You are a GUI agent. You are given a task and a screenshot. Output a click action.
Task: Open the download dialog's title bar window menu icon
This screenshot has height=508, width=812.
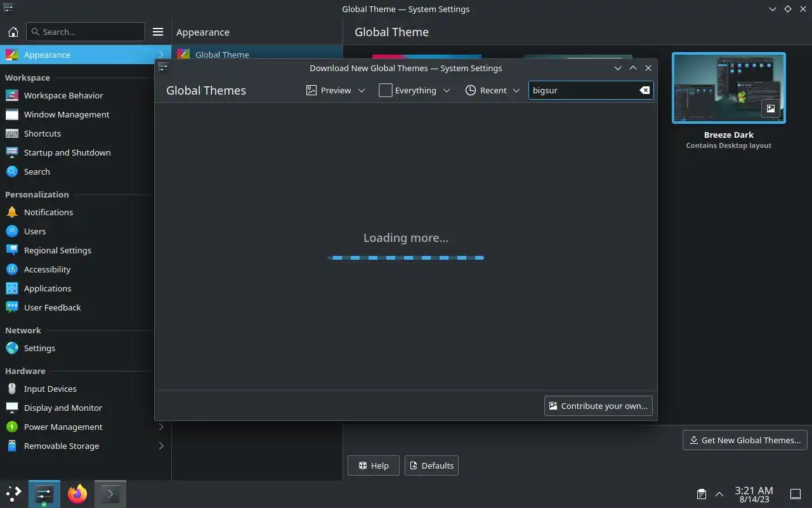click(163, 68)
